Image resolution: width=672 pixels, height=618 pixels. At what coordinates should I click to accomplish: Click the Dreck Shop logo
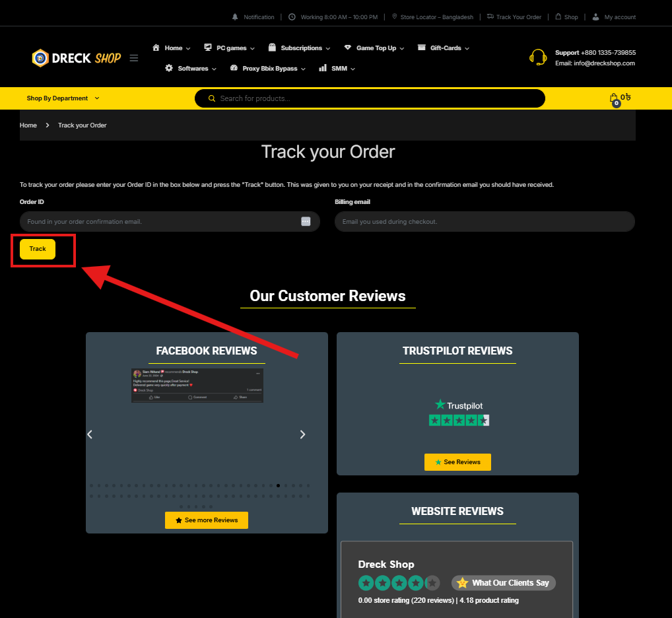point(76,58)
